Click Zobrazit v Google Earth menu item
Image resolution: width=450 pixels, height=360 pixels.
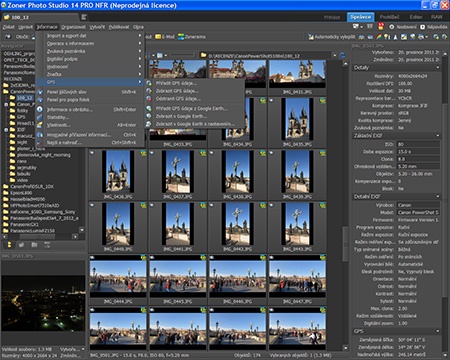point(181,116)
